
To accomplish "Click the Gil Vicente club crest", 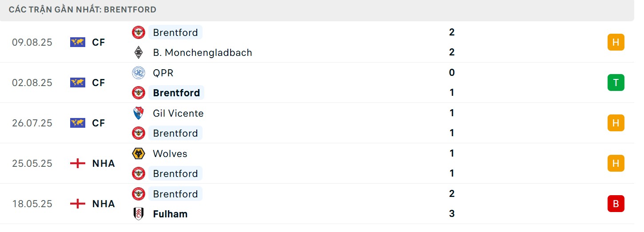I will (x=139, y=113).
